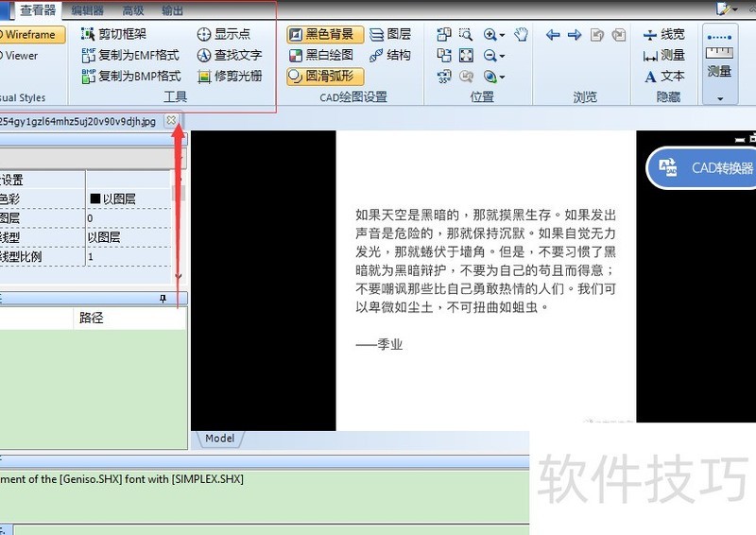Open the 查找文字 find text tool

[230, 55]
